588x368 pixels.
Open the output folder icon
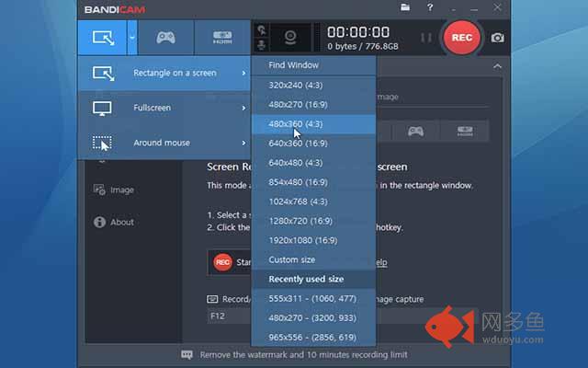pos(405,7)
